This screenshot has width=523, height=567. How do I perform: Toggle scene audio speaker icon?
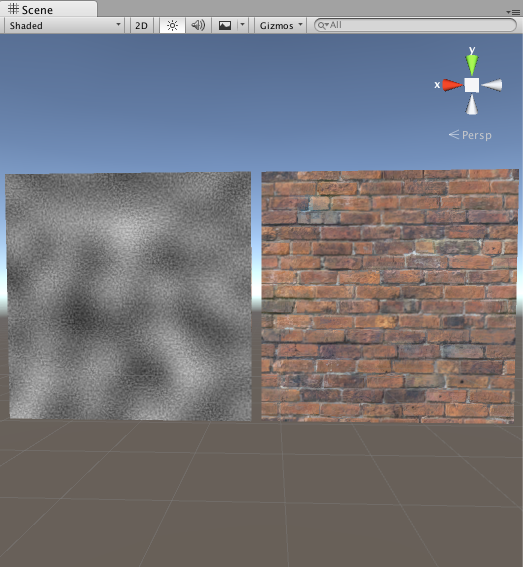coord(198,25)
